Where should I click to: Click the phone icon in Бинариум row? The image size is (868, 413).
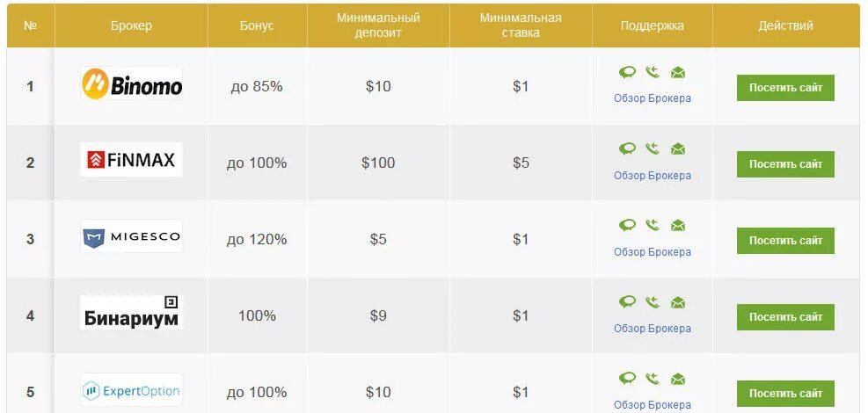tap(653, 302)
